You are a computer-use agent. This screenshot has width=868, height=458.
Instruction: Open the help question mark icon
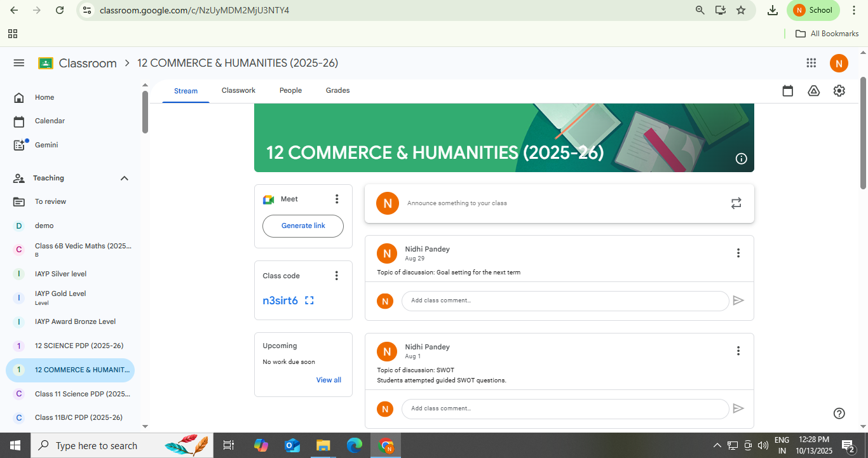[839, 414]
